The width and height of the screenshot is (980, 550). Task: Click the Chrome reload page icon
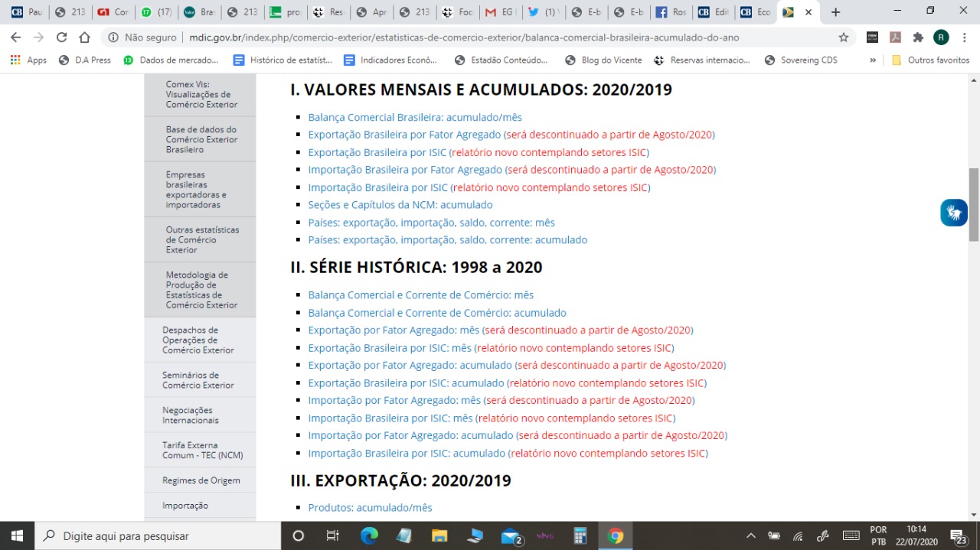[61, 37]
